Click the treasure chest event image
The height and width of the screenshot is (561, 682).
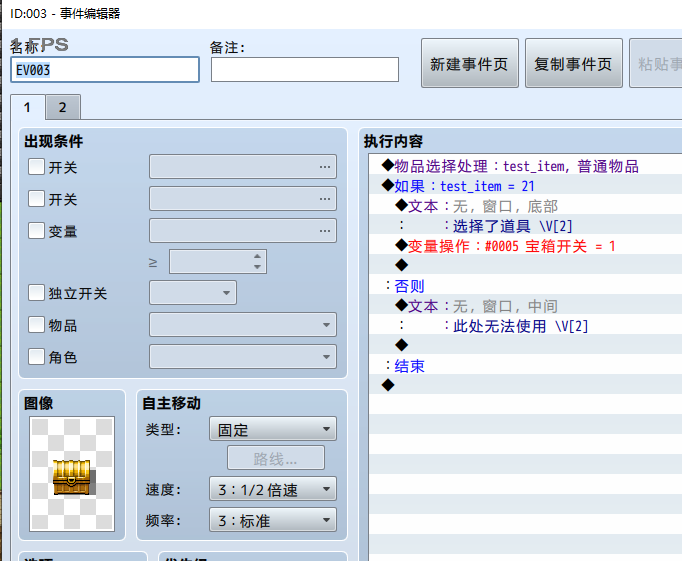(x=72, y=474)
